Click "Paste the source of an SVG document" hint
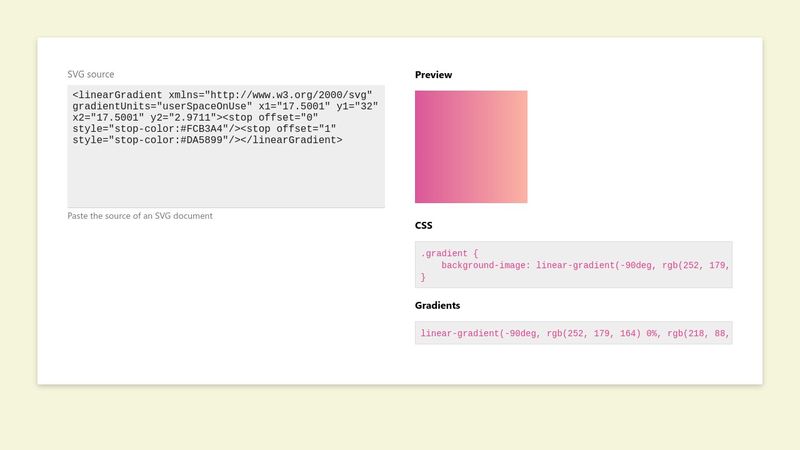800x450 pixels. pos(140,216)
